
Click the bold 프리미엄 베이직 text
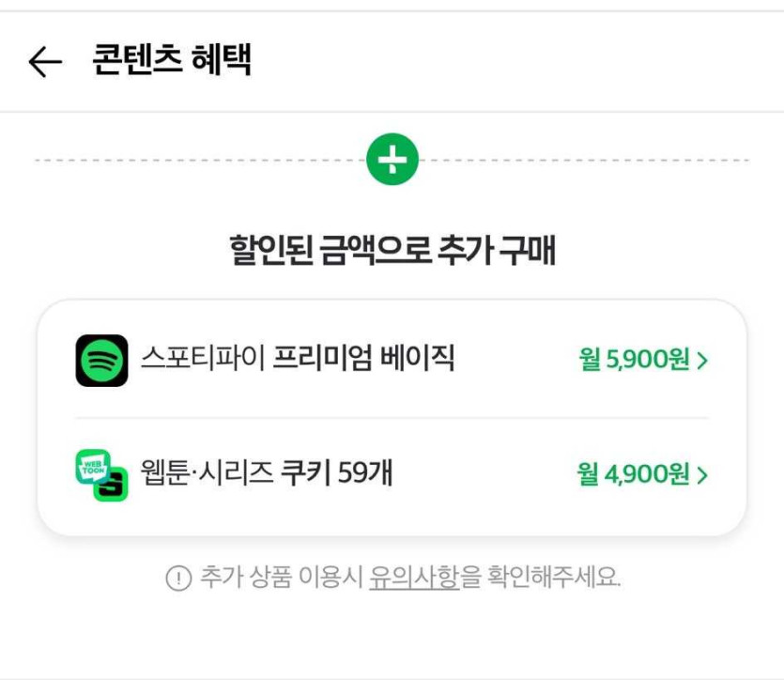[x=363, y=359]
